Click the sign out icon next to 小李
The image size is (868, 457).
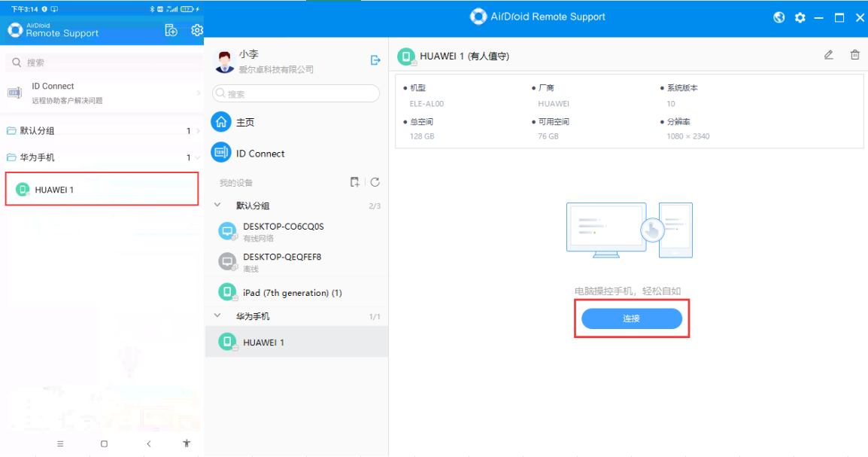(x=375, y=60)
